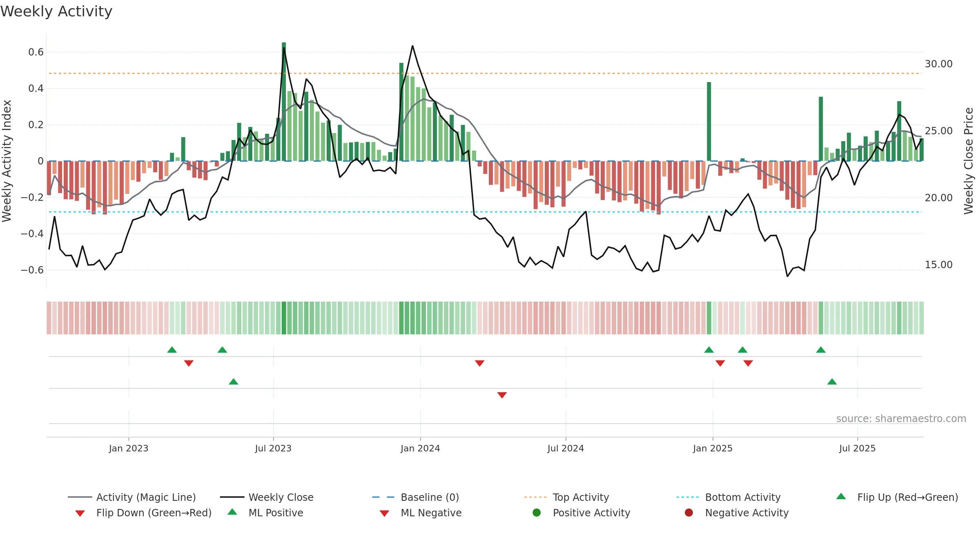Image resolution: width=980 pixels, height=551 pixels.
Task: Click the Jul 2023 x-axis label
Action: [273, 448]
